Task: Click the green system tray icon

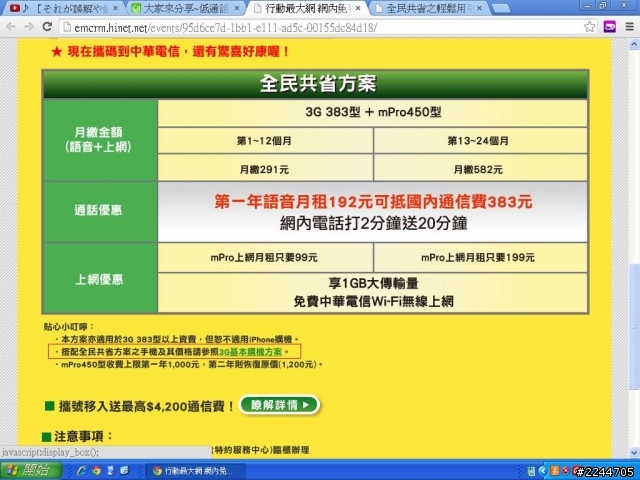Action: (x=532, y=471)
